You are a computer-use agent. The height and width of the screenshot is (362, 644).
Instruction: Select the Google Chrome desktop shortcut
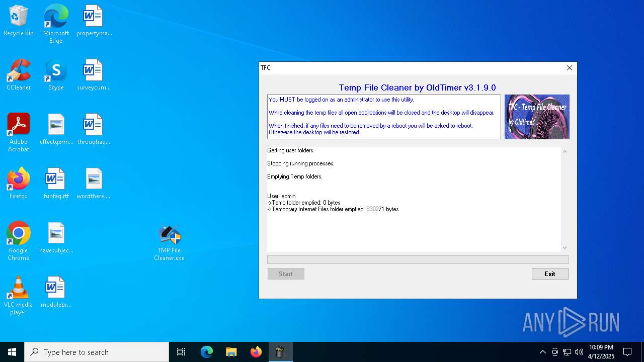19,241
